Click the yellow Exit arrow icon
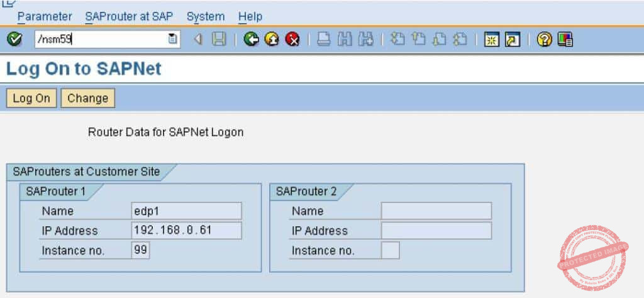This screenshot has width=644, height=298. 272,40
